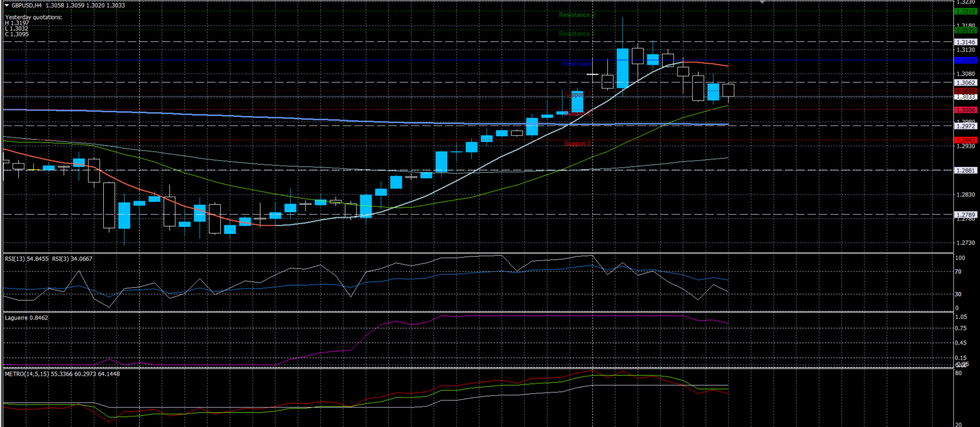Screen dimensions: 980x427
Task: Click the red 1.3006 price tag
Action: point(966,110)
